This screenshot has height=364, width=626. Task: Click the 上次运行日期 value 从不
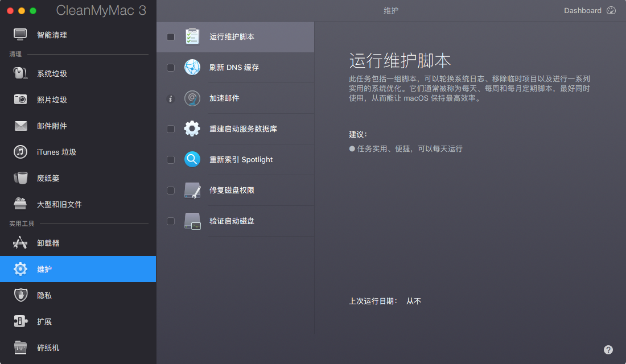pos(414,301)
